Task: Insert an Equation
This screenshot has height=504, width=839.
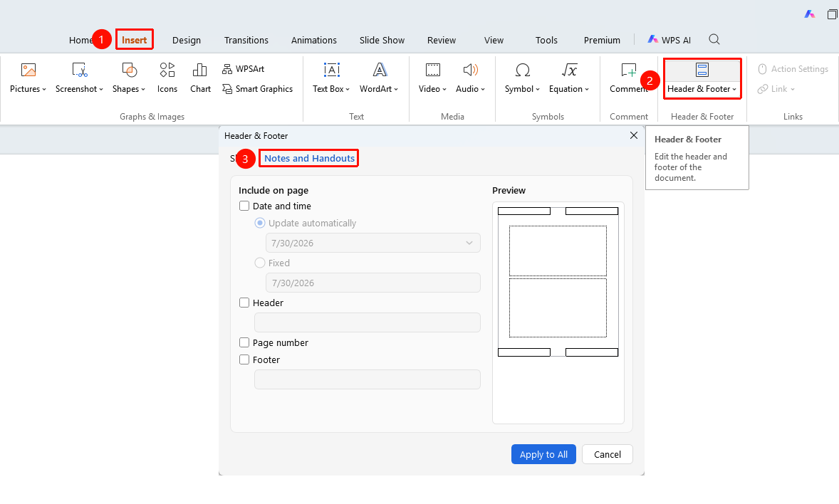Action: pyautogui.click(x=569, y=78)
